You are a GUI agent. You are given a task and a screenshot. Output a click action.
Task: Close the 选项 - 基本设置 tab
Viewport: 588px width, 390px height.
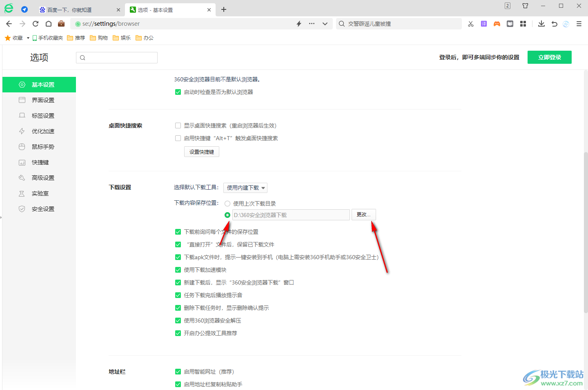point(209,10)
